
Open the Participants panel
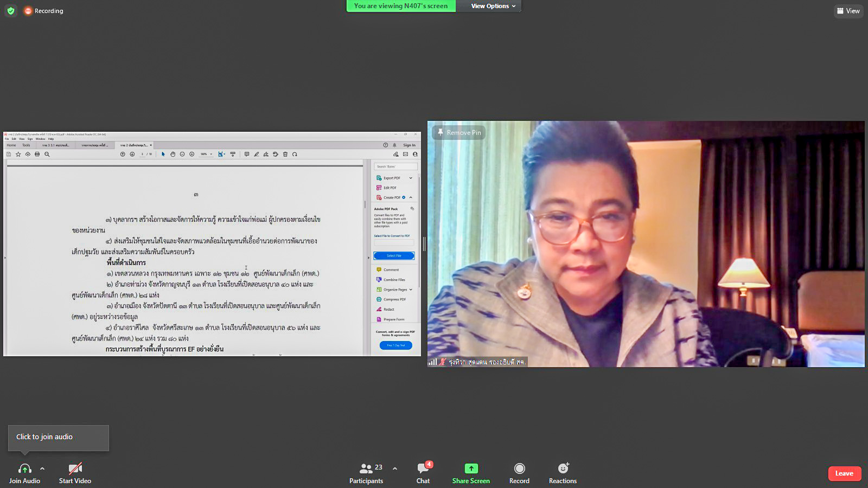tap(366, 473)
